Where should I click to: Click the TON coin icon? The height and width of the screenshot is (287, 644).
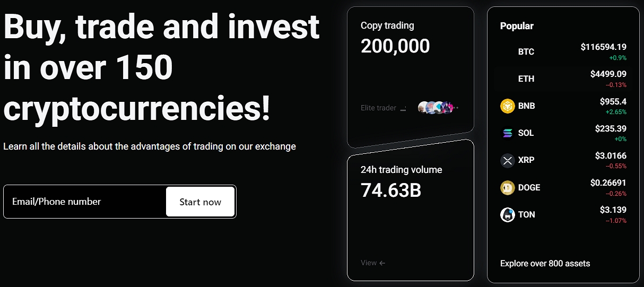[508, 214]
